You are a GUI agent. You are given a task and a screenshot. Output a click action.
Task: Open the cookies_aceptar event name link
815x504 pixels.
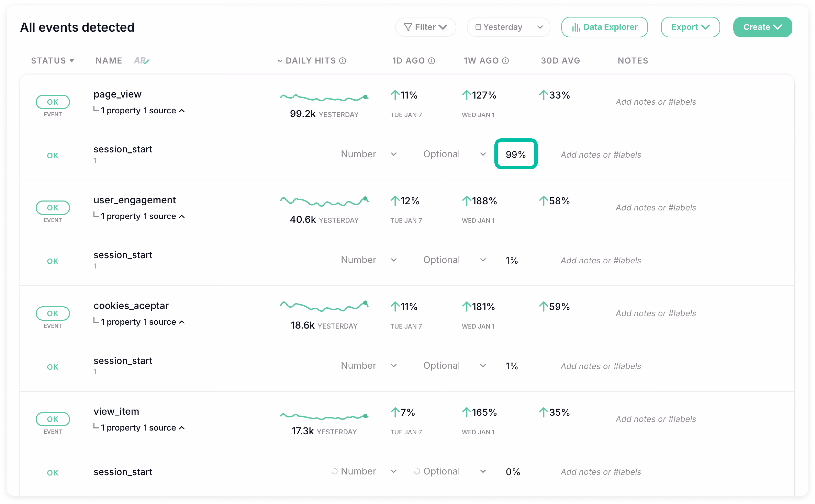pyautogui.click(x=131, y=306)
